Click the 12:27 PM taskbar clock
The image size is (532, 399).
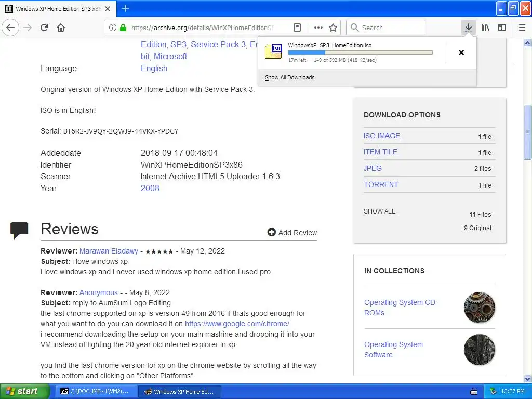(513, 391)
